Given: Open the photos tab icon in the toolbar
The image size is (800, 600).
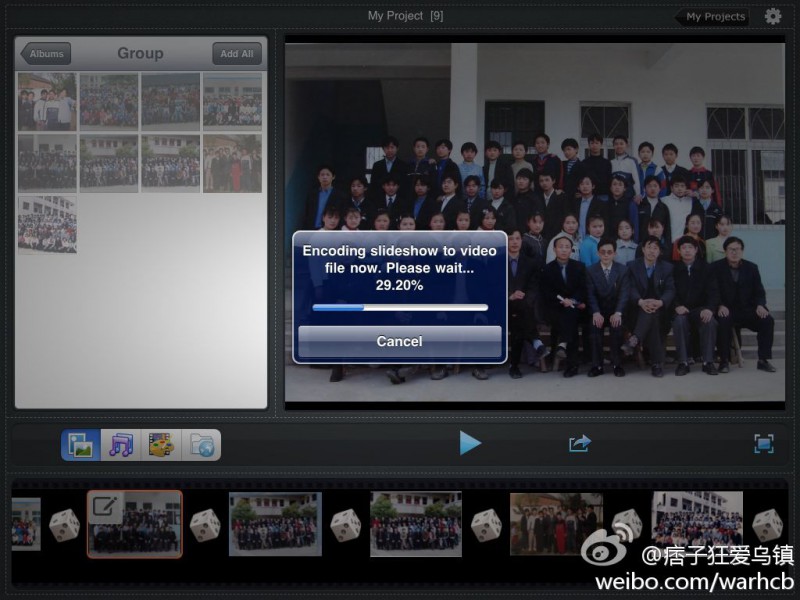Looking at the screenshot, I should (x=81, y=445).
